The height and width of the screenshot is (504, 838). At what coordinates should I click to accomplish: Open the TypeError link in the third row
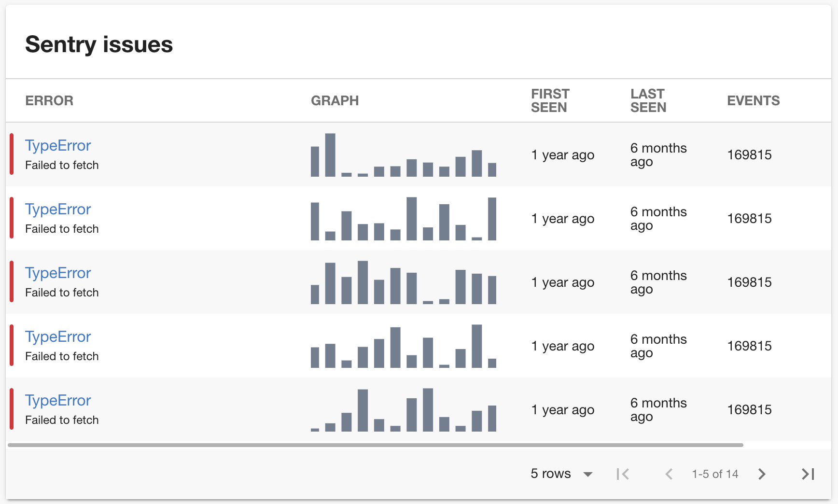click(58, 273)
